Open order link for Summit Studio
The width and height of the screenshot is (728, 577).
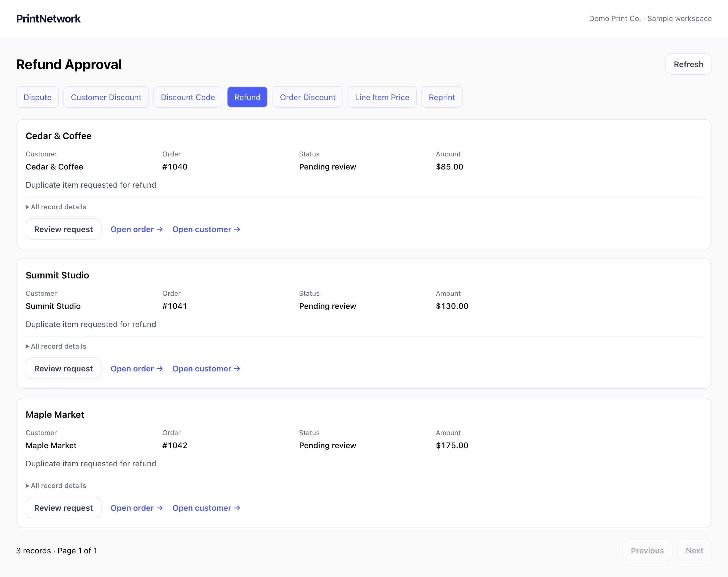tap(137, 368)
